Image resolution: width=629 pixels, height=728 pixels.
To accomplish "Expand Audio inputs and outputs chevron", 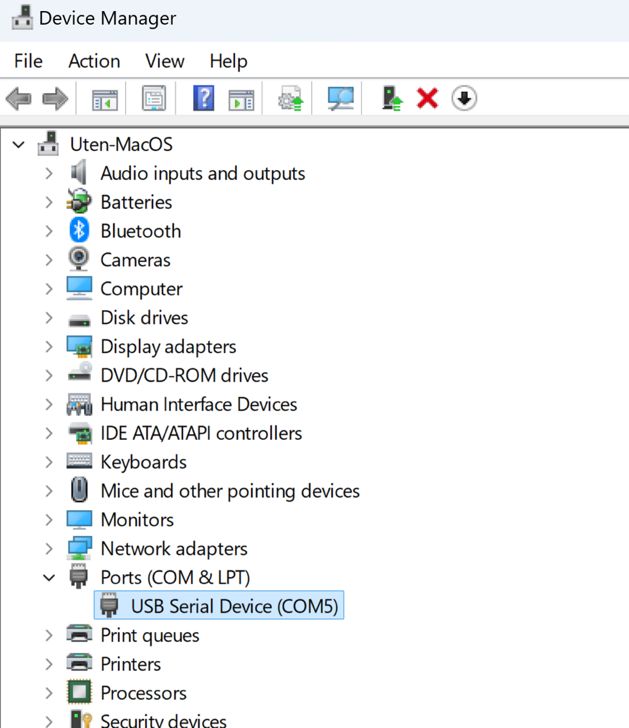I will 49,173.
